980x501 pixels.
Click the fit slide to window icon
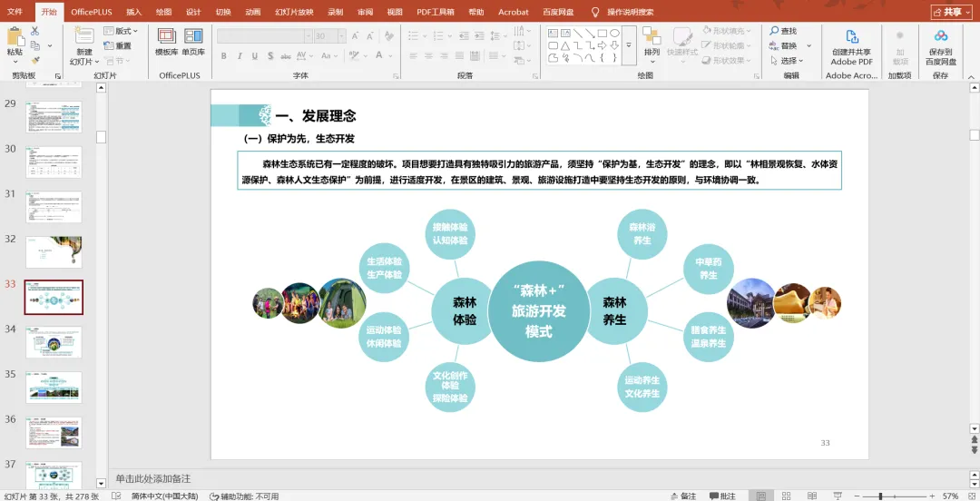pyautogui.click(x=970, y=496)
